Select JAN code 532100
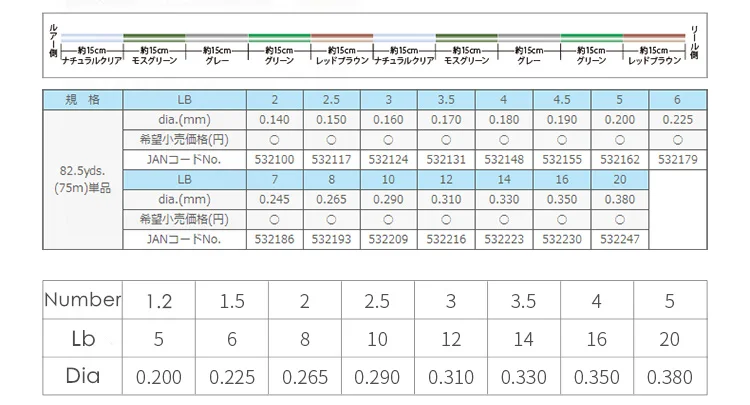The image size is (750, 405). pos(275,159)
